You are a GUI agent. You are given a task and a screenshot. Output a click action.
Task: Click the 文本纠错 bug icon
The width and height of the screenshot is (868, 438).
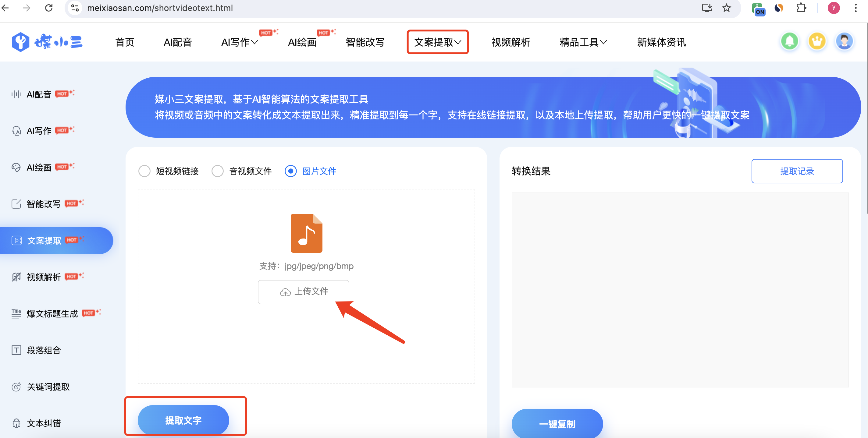coord(16,423)
